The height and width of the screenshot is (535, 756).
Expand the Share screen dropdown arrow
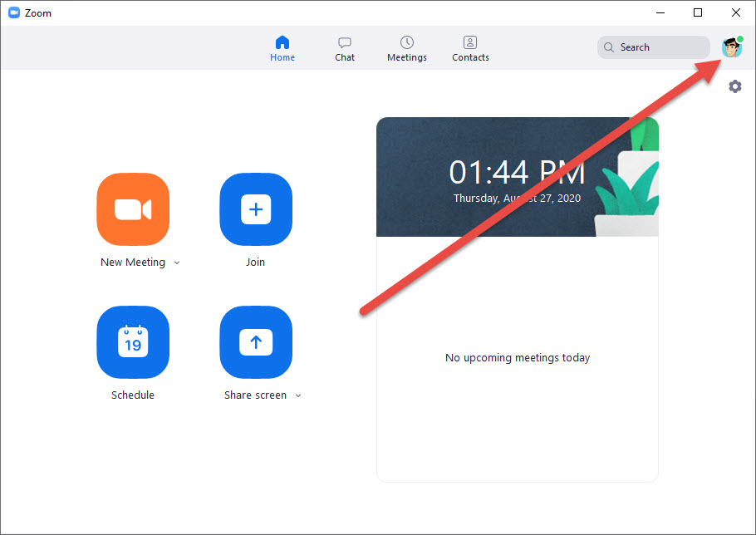[x=298, y=395]
